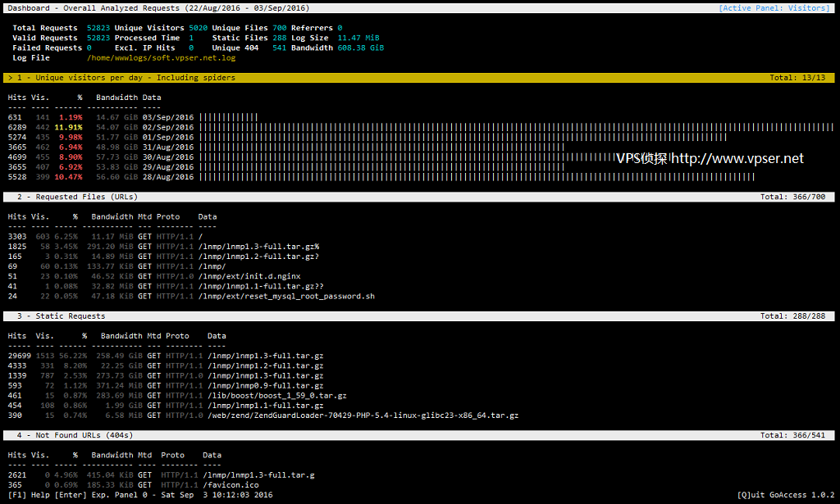
Task: Select the 02/Sep/2016 visitors row
Action: pyautogui.click(x=421, y=127)
